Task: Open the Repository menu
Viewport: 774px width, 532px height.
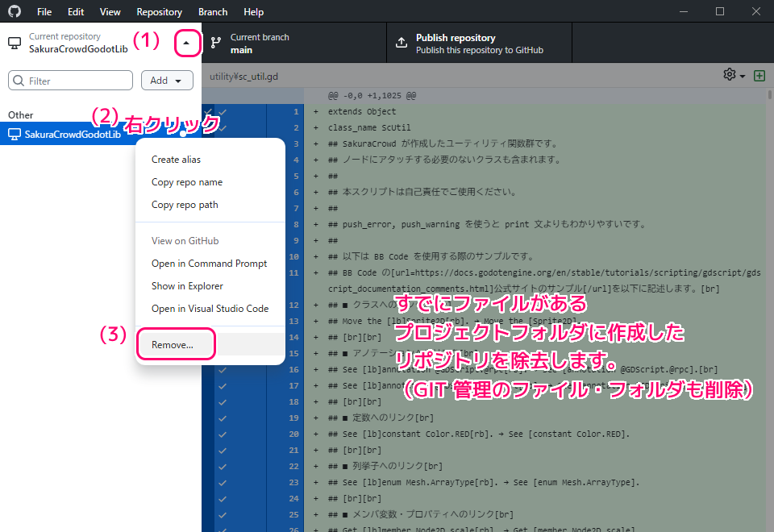Action: (160, 12)
